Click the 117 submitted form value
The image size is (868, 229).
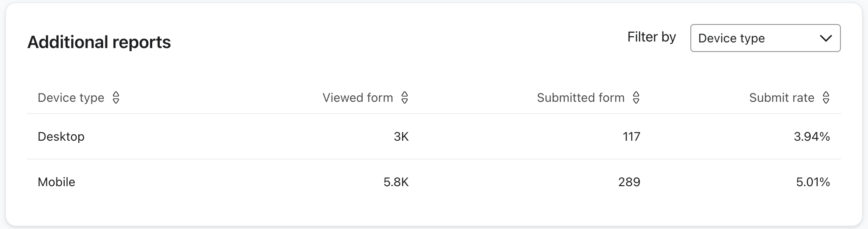[631, 137]
